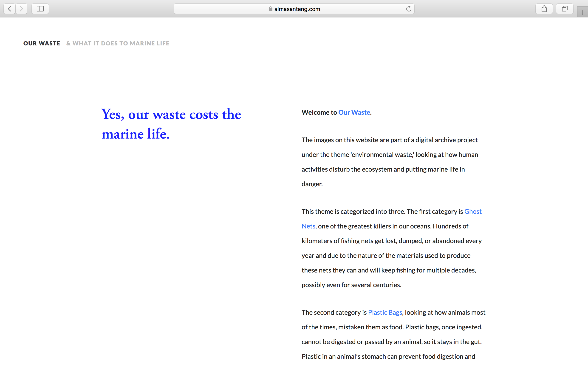Open the Share sheet icon

coord(544,9)
